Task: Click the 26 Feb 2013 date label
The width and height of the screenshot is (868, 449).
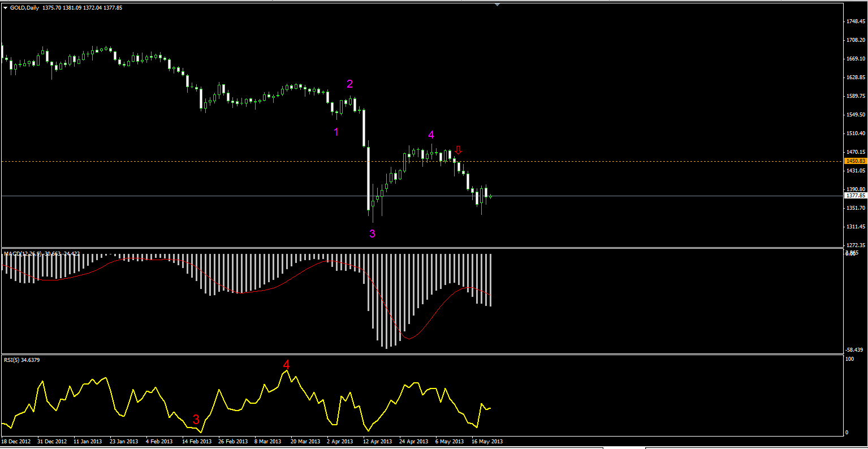Action: pyautogui.click(x=233, y=441)
